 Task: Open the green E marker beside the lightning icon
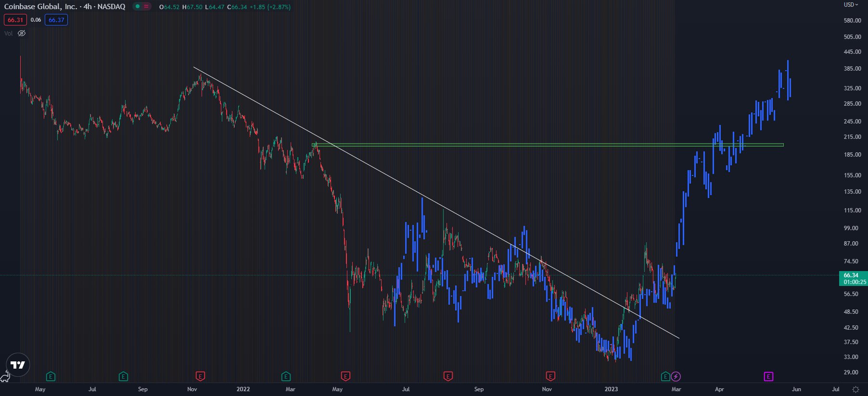[665, 376]
